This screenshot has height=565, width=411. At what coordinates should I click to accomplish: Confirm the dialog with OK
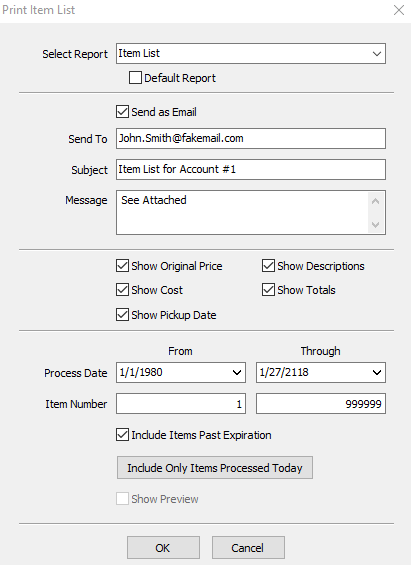pyautogui.click(x=163, y=548)
